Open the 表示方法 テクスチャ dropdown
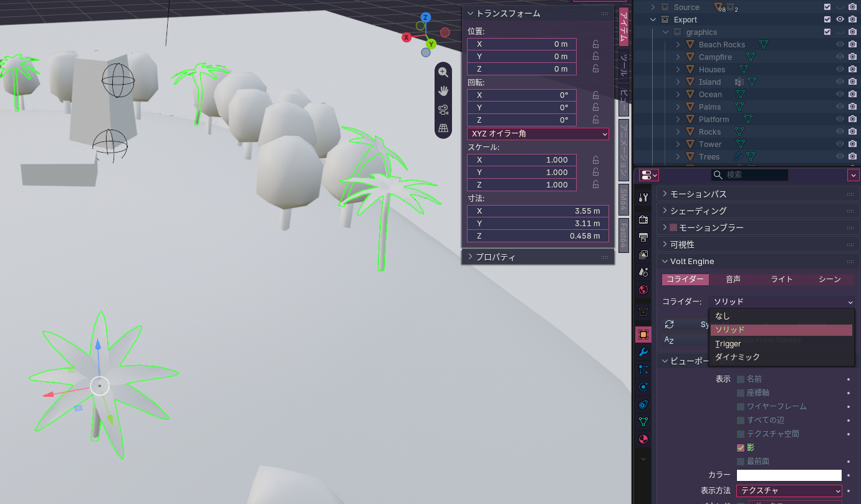The width and height of the screenshot is (861, 504). coord(789,490)
